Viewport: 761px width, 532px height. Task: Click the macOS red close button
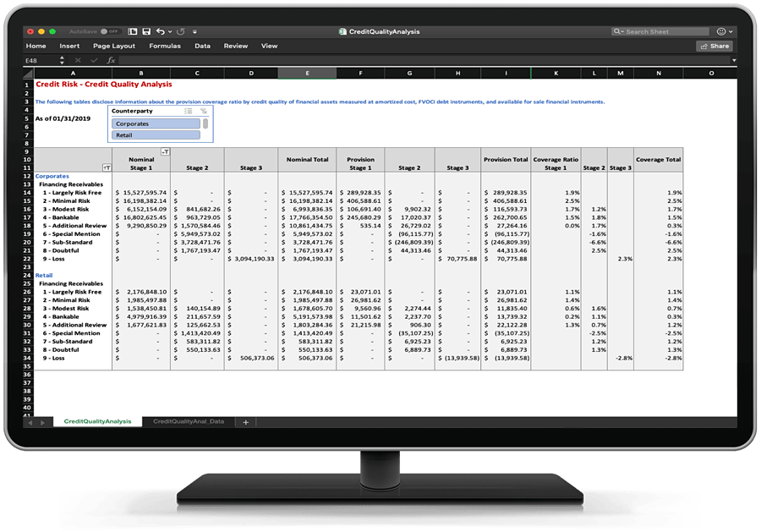(30, 31)
